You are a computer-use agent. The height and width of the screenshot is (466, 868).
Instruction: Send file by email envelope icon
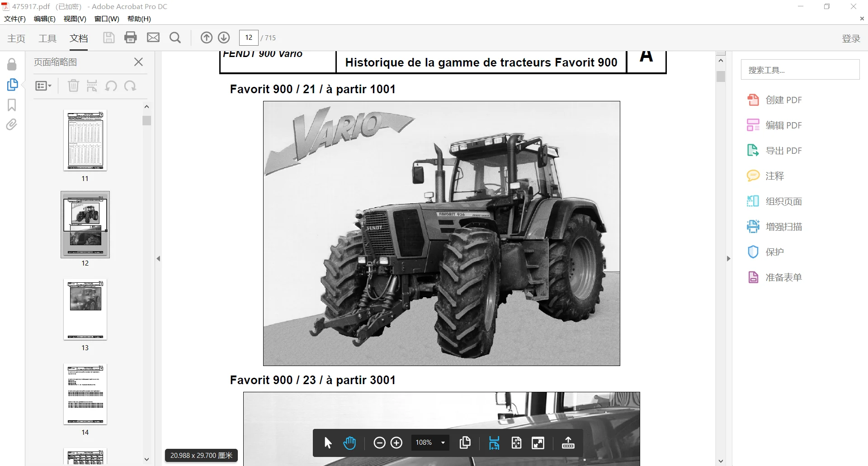(153, 38)
